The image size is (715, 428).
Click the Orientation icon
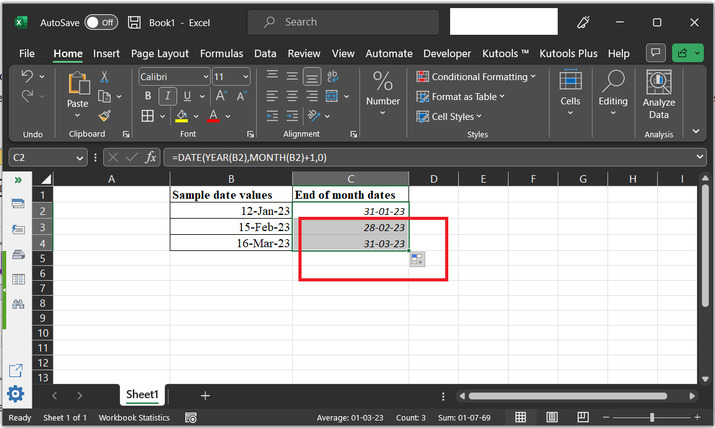coord(314,116)
